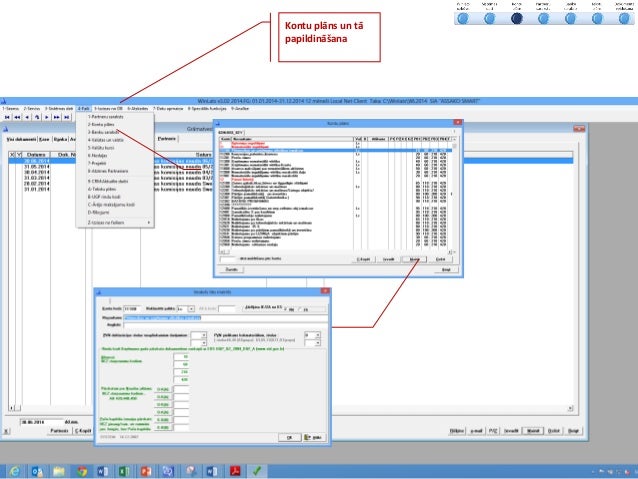
Task: Jump to first record toolbar icon
Action: [x=7, y=117]
